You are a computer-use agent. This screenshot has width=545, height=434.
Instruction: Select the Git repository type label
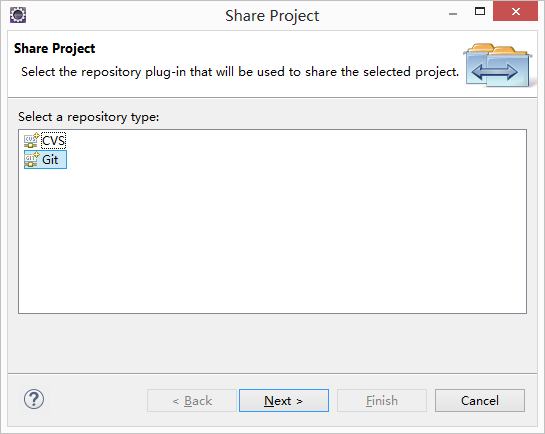coord(50,160)
